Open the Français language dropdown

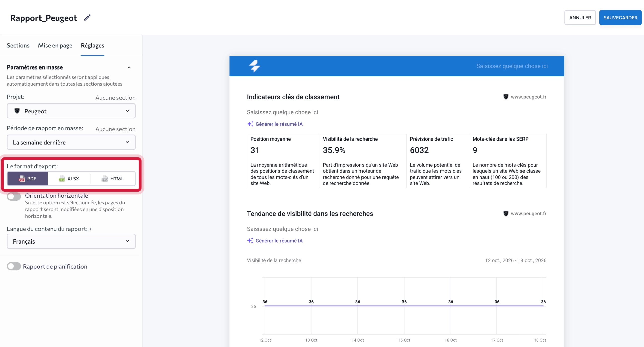point(71,241)
